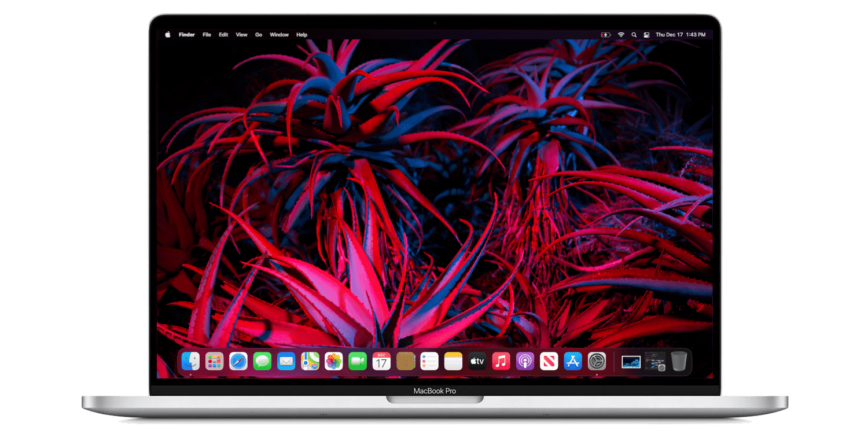Click the desktop picture thumbnail in Dock

[631, 362]
